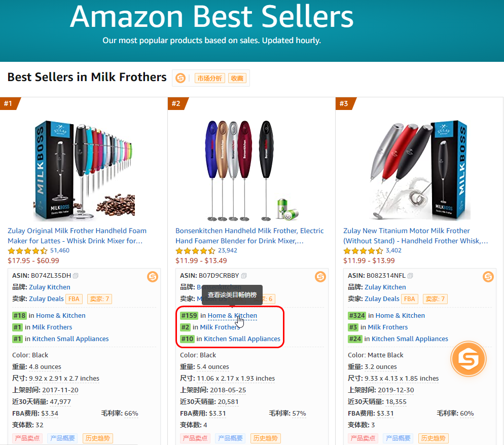Click the orange S icon in product #3 panel

tap(488, 277)
